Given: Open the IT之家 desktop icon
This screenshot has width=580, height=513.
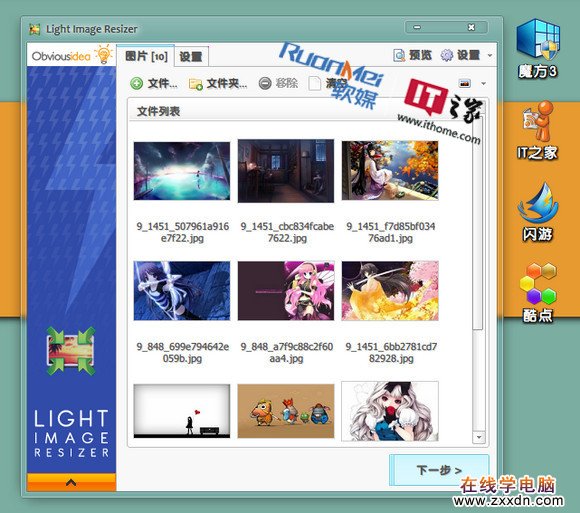Looking at the screenshot, I should 537,130.
